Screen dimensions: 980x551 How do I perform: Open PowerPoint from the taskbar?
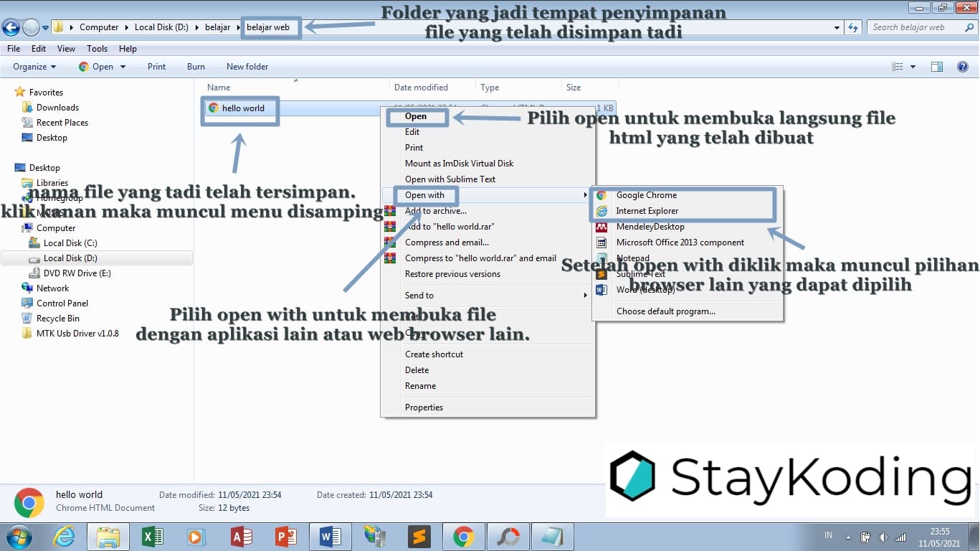click(x=285, y=536)
